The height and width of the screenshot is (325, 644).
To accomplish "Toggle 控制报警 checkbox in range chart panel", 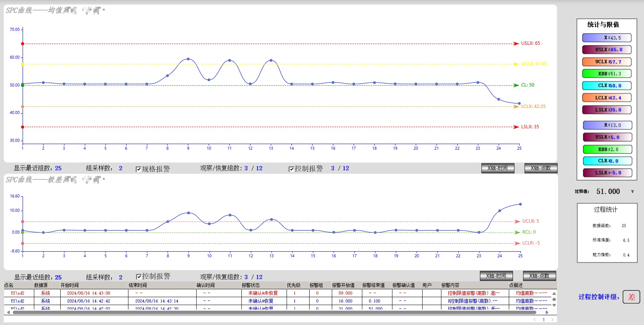I will (139, 277).
